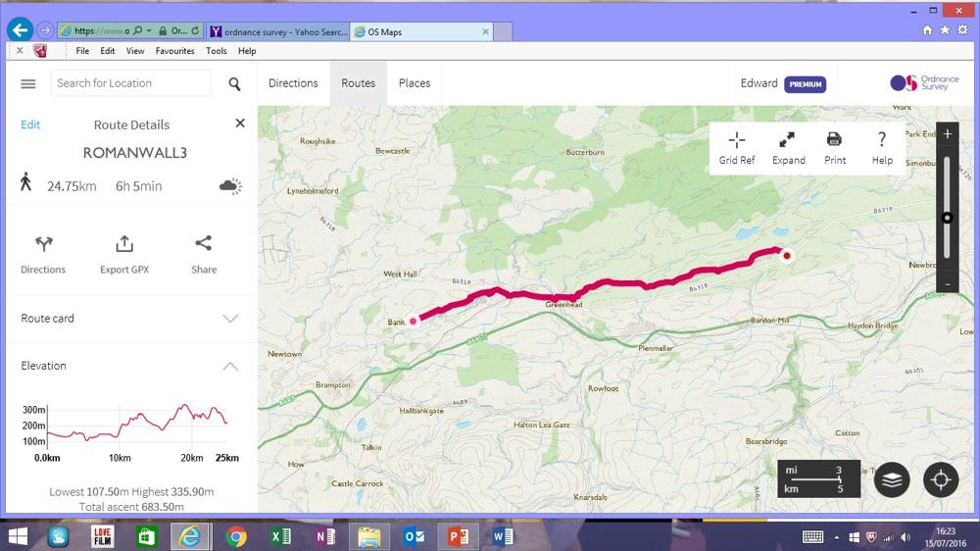This screenshot has width=980, height=551.
Task: Click the Search for Location field
Action: click(130, 83)
